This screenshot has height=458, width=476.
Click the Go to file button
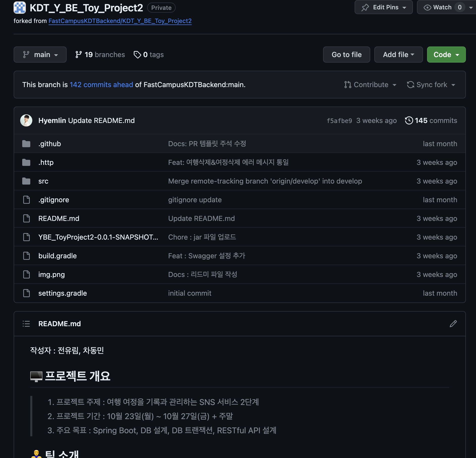click(x=347, y=55)
